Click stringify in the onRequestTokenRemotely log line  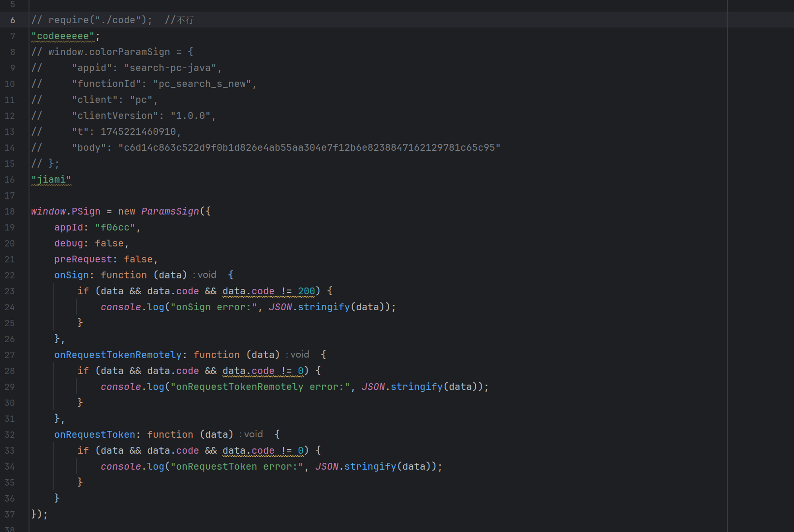416,387
